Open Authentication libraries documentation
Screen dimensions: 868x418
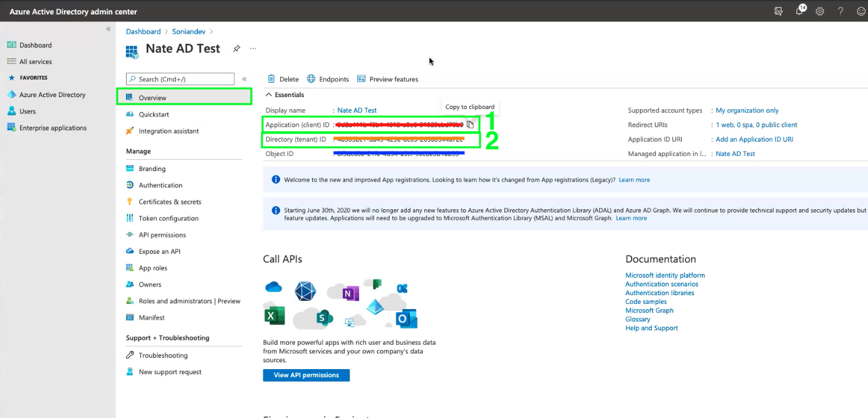(660, 293)
